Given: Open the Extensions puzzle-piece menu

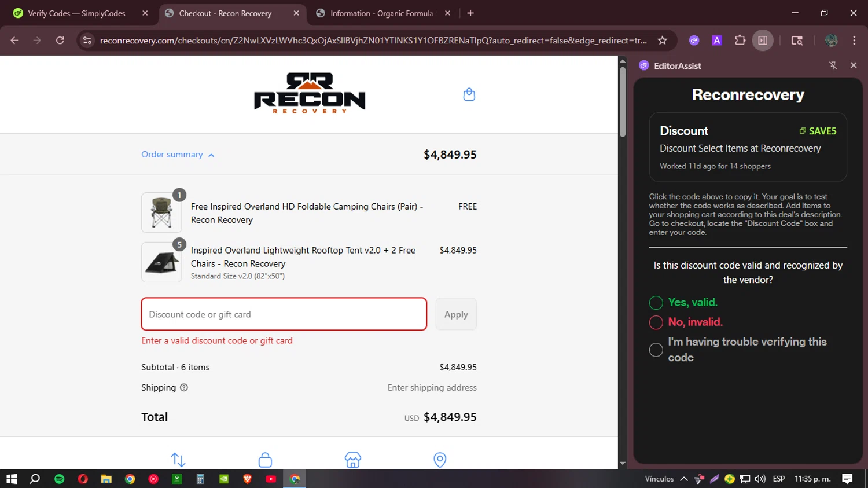Looking at the screenshot, I should 740,41.
